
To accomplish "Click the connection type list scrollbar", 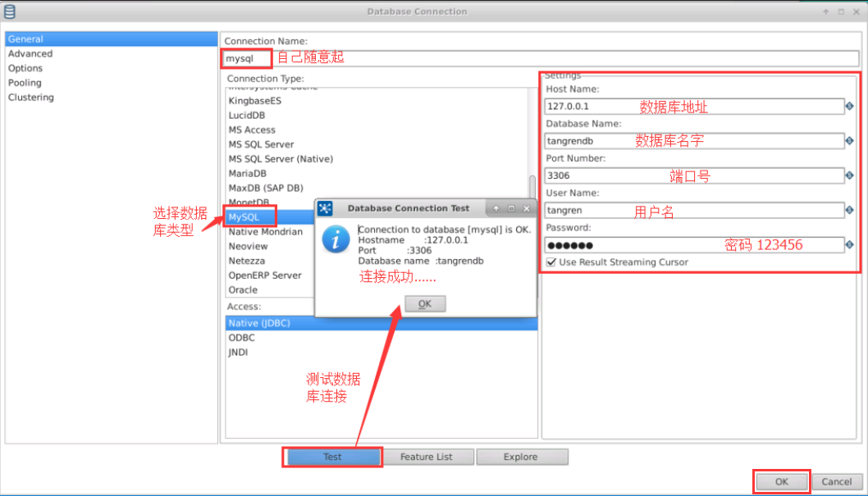I will point(532,187).
